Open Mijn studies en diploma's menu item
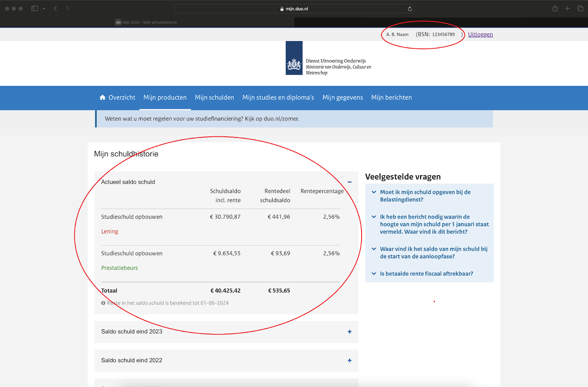 click(278, 97)
